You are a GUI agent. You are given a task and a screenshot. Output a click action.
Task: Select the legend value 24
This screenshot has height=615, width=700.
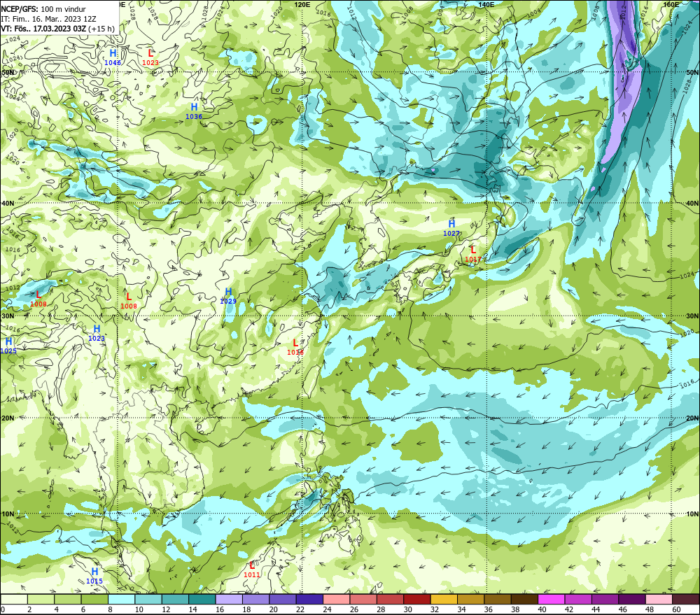click(327, 609)
